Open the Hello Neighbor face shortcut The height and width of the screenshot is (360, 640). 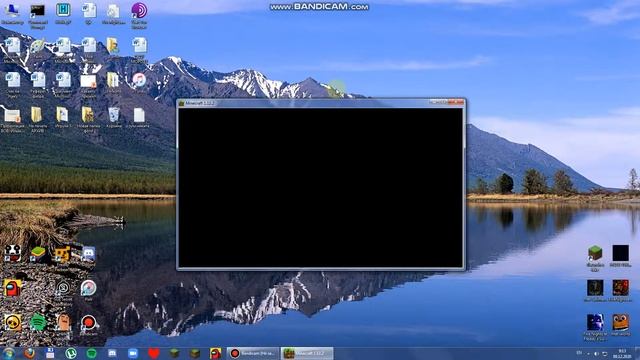coord(63,322)
